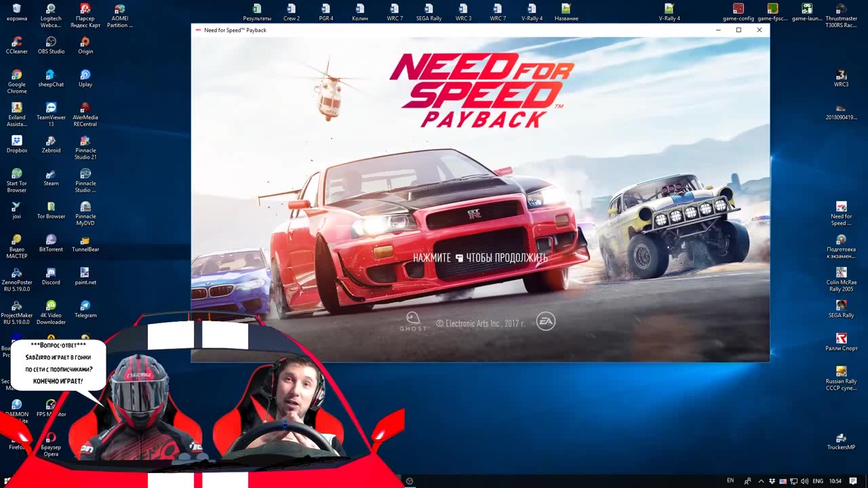The image size is (868, 488).
Task: Open the taskbar clock showing 10:54
Action: point(835,481)
